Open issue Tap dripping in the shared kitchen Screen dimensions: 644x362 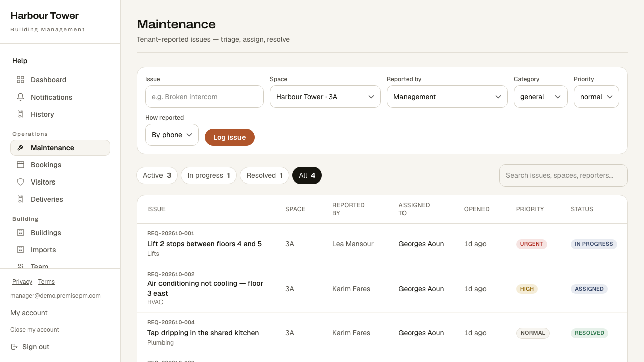tap(203, 333)
